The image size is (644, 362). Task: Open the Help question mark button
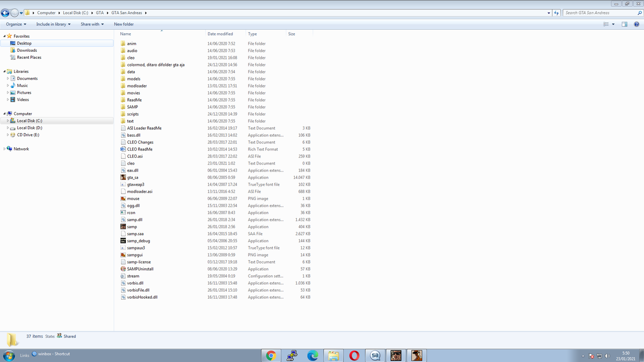[x=636, y=24]
